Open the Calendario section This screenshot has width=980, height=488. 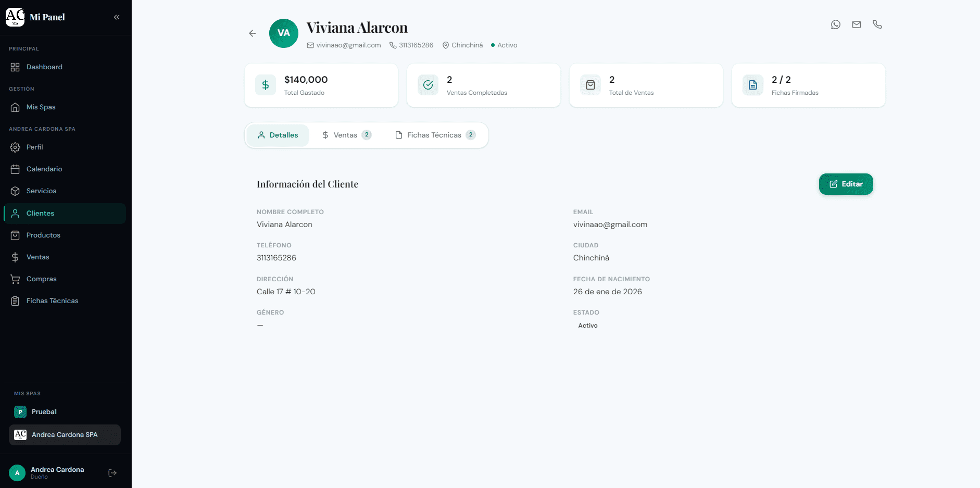pyautogui.click(x=44, y=169)
